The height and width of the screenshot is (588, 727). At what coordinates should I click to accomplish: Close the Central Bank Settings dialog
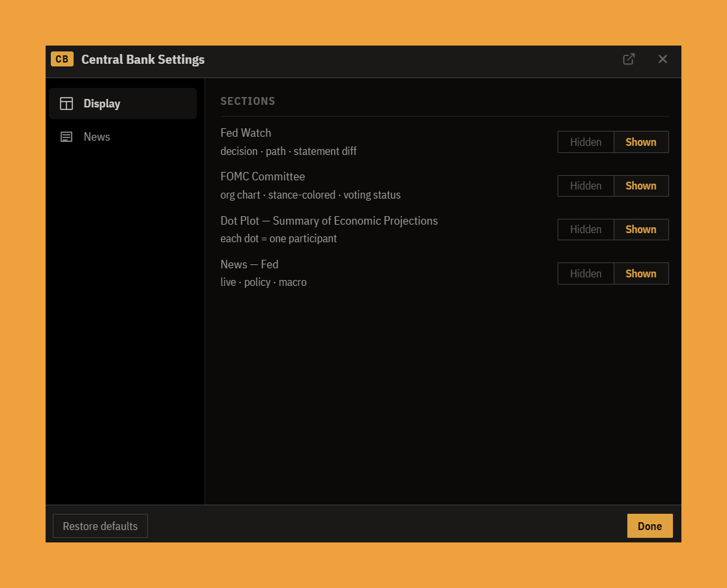point(663,59)
